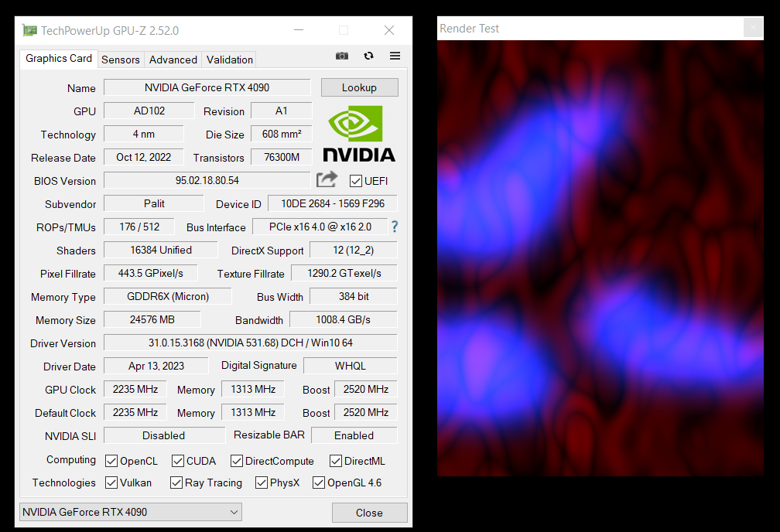
Task: Click the Revision field A1
Action: pos(281,111)
